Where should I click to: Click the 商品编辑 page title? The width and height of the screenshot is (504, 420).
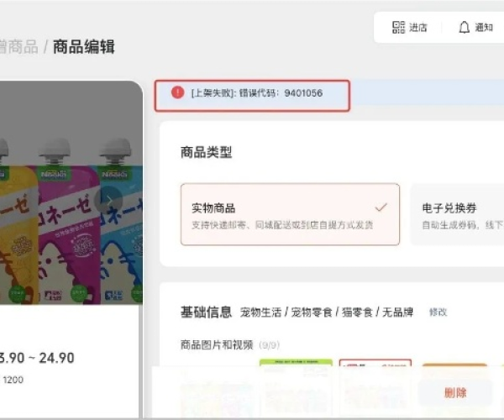tap(83, 47)
